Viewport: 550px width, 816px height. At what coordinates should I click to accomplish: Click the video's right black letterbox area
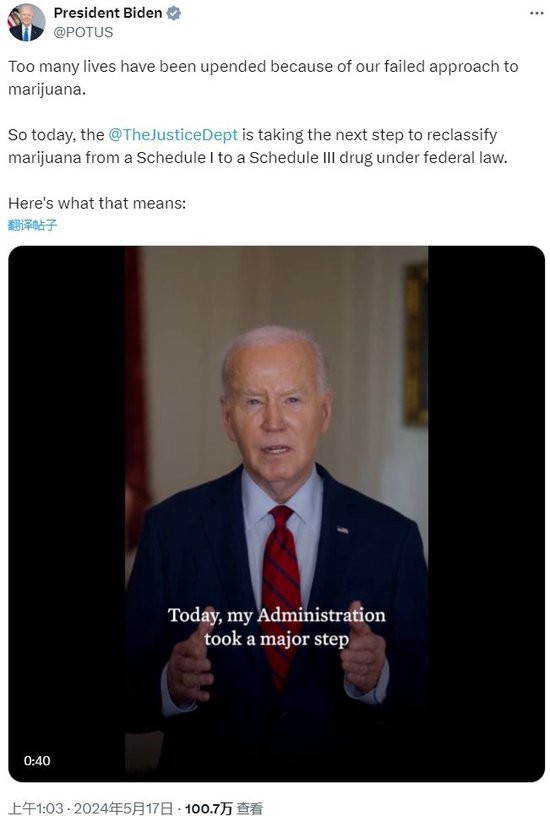486,514
